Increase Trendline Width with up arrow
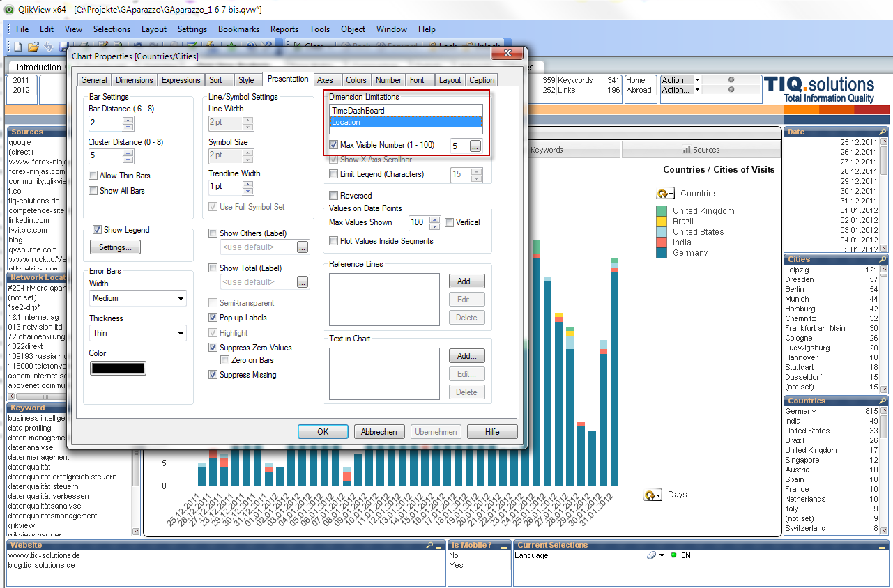This screenshot has width=893, height=588. click(x=249, y=184)
